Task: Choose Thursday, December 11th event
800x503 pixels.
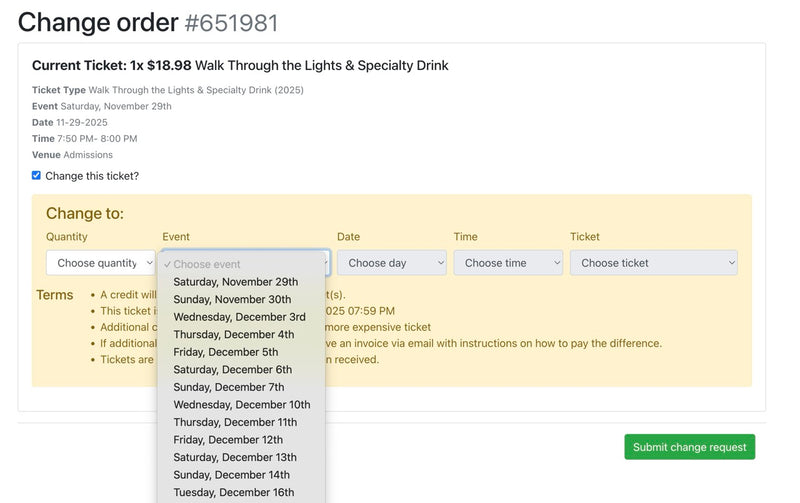Action: click(235, 422)
